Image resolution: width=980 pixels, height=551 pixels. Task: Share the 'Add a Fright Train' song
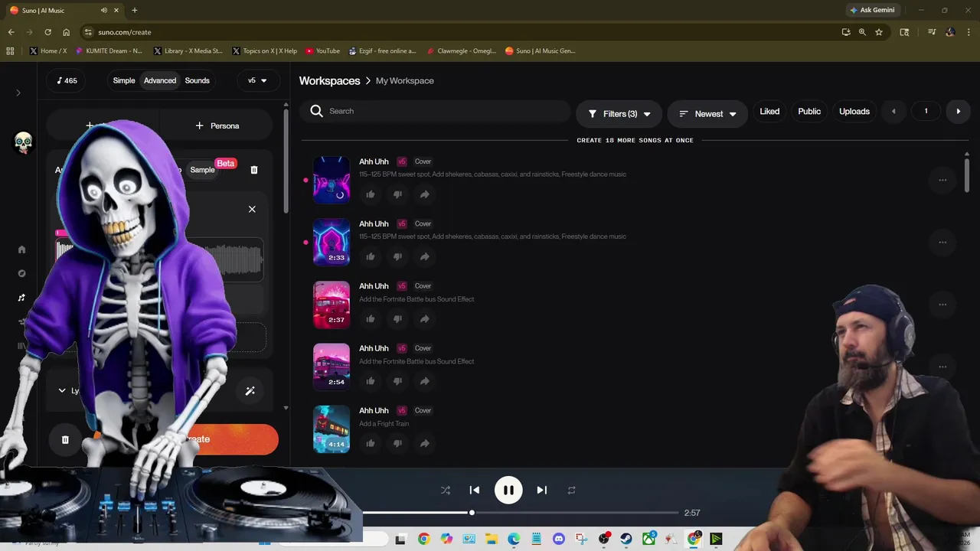[x=424, y=443]
